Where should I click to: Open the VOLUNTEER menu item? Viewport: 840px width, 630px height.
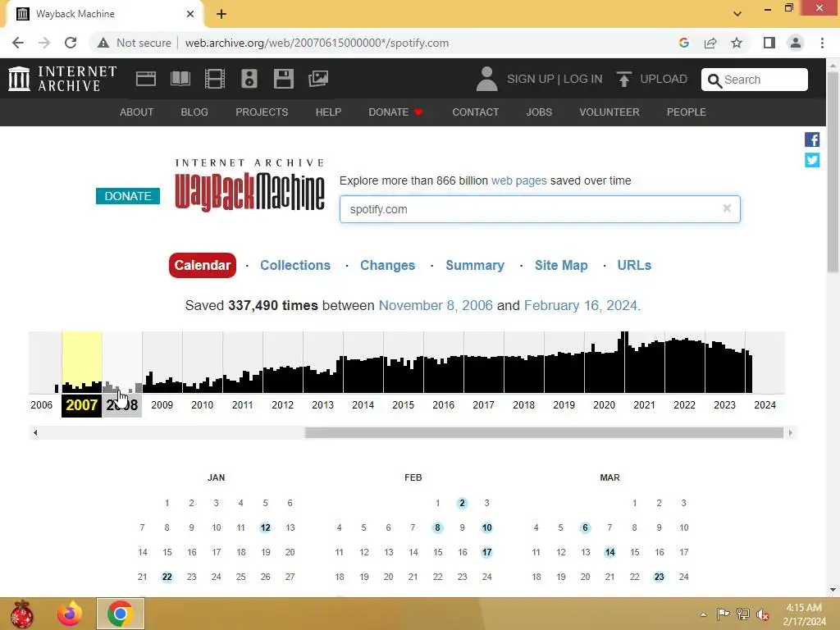(609, 112)
